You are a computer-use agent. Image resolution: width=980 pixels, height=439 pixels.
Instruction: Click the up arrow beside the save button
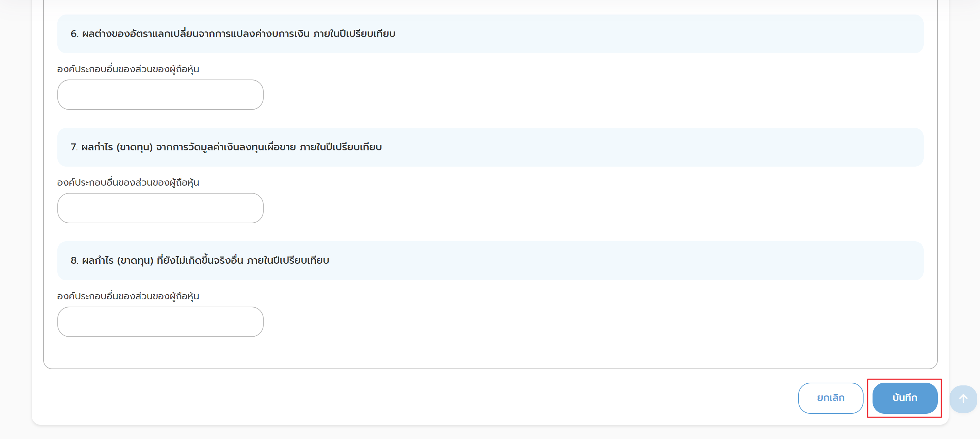tap(963, 398)
